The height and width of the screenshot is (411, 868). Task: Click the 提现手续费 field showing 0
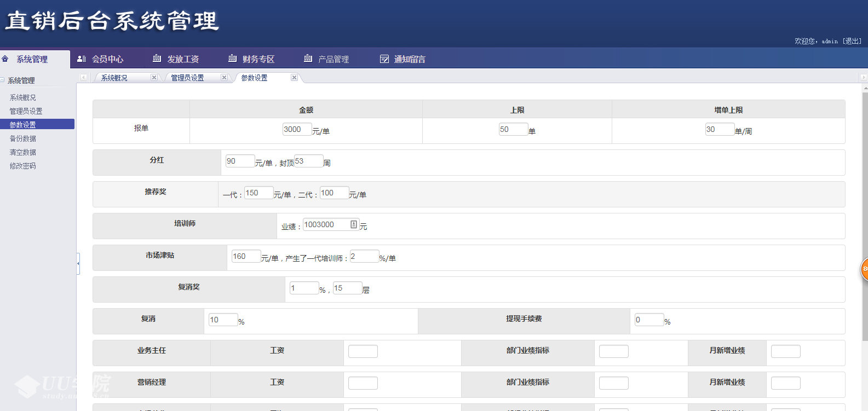[x=649, y=320]
